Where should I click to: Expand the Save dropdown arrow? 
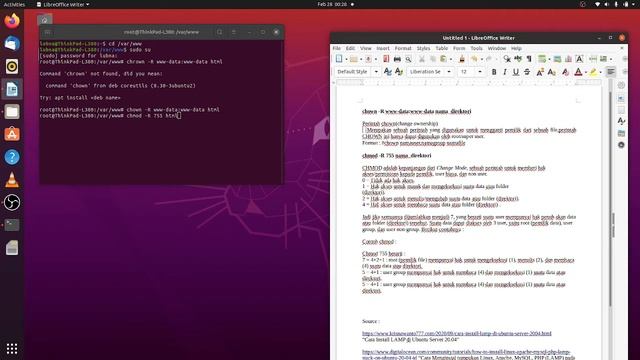point(376,60)
